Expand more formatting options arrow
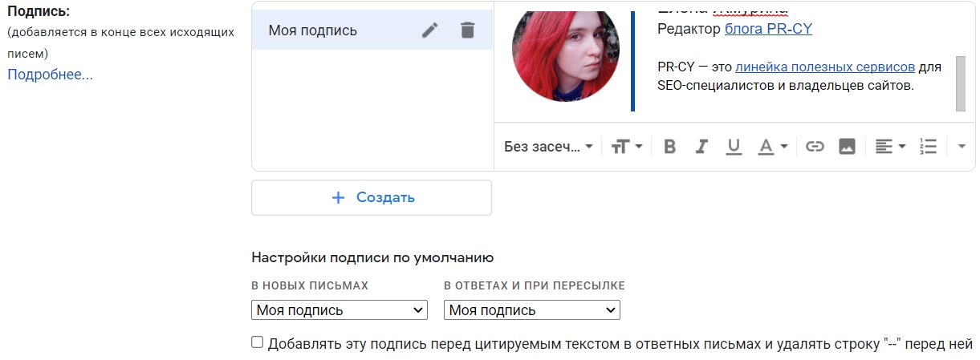The height and width of the screenshot is (360, 980). tap(962, 147)
